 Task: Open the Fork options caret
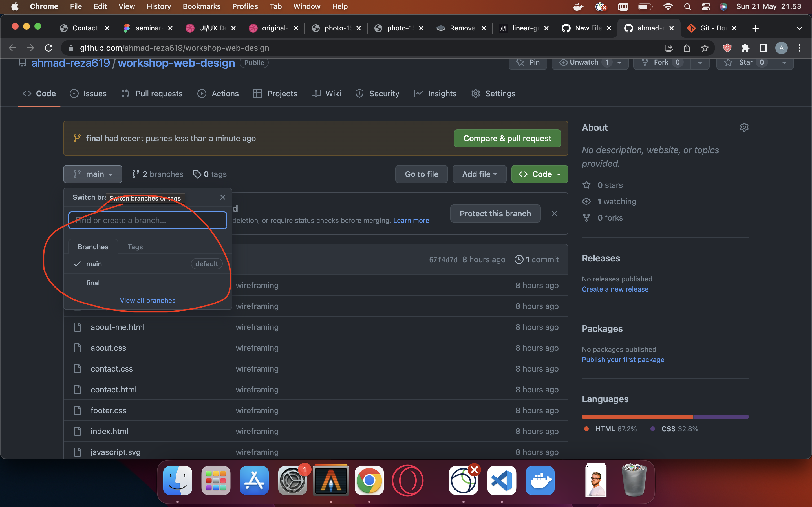(700, 63)
